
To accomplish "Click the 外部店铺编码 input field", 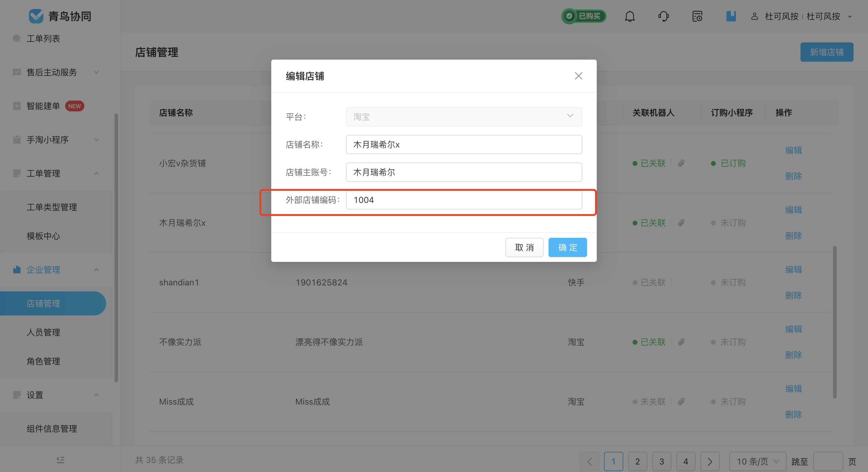I will click(x=464, y=200).
